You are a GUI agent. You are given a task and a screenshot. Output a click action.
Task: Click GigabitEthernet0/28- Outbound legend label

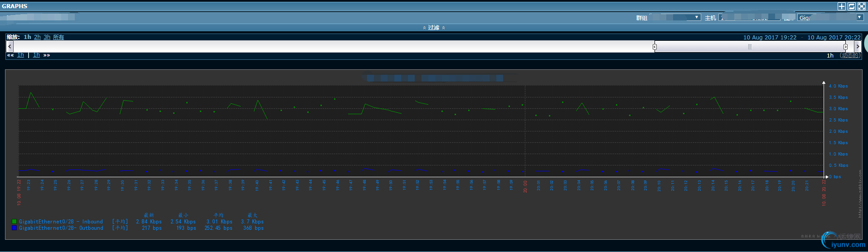click(x=61, y=228)
